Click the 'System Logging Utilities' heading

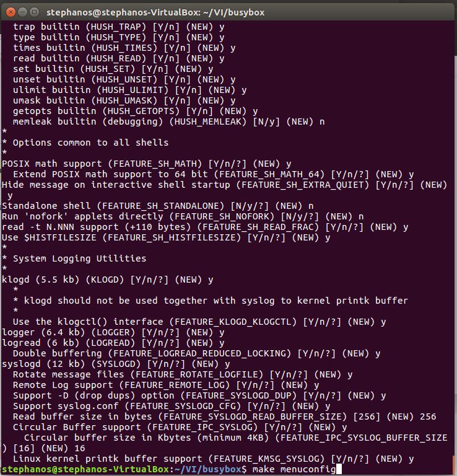79,258
